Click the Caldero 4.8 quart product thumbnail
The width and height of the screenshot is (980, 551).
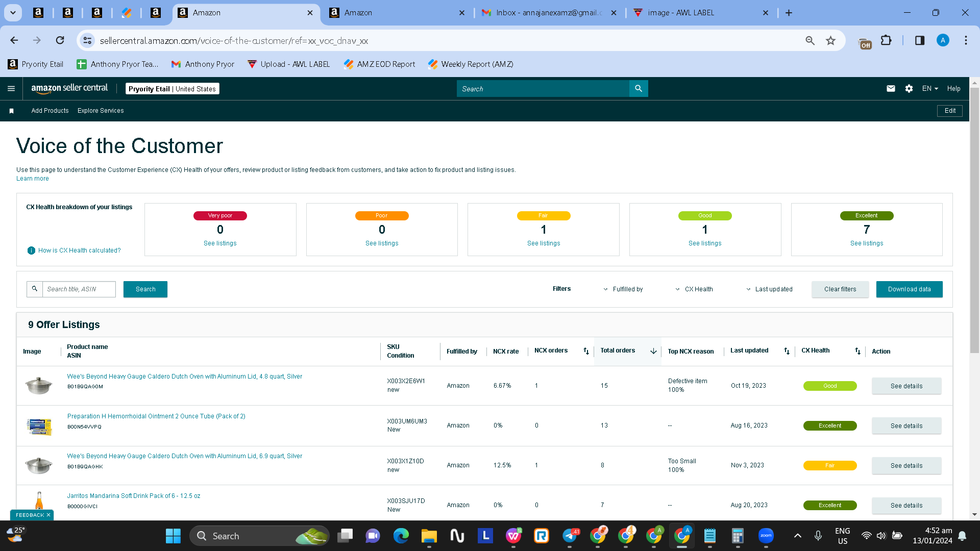pyautogui.click(x=39, y=385)
